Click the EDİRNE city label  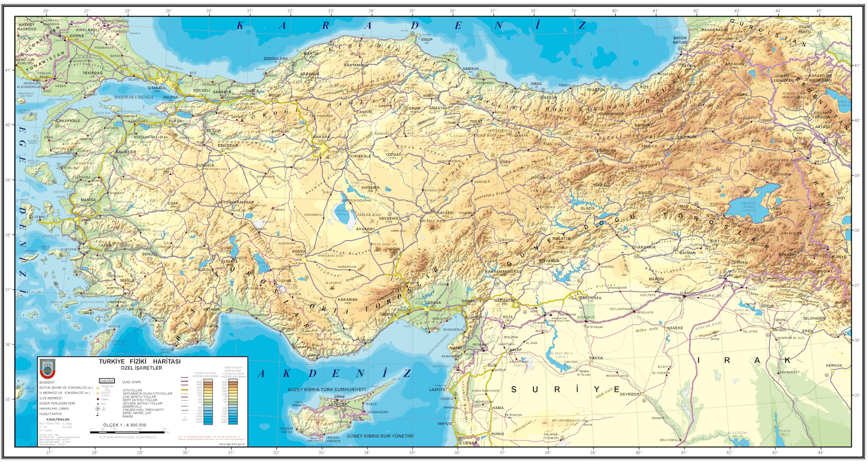[x=77, y=36]
